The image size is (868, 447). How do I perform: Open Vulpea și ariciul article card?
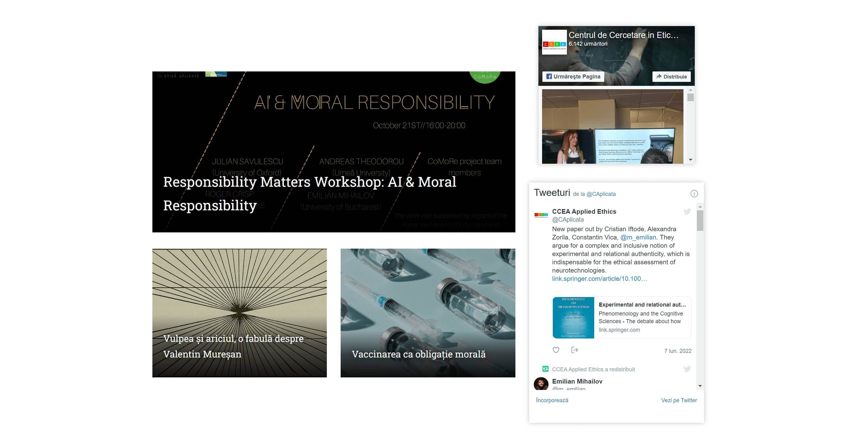[239, 313]
